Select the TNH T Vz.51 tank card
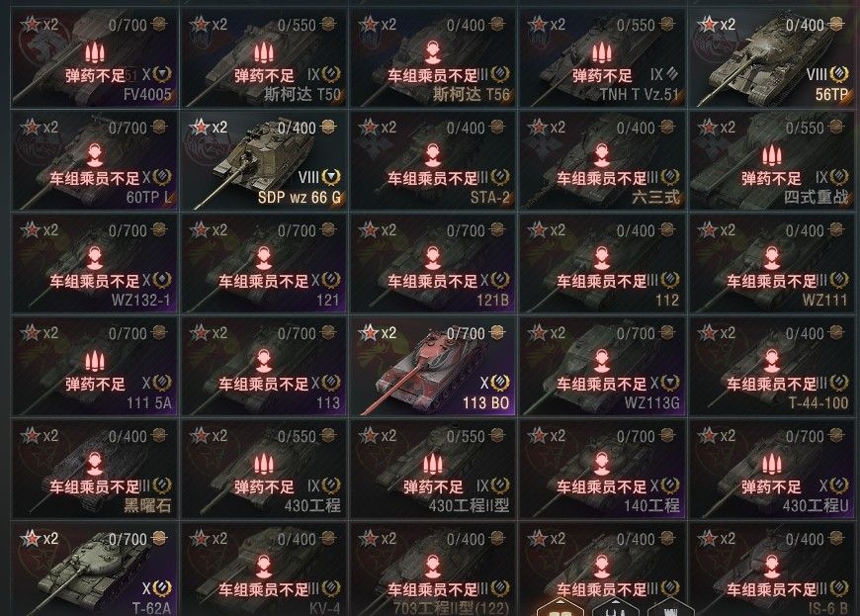The width and height of the screenshot is (860, 616). point(602,58)
